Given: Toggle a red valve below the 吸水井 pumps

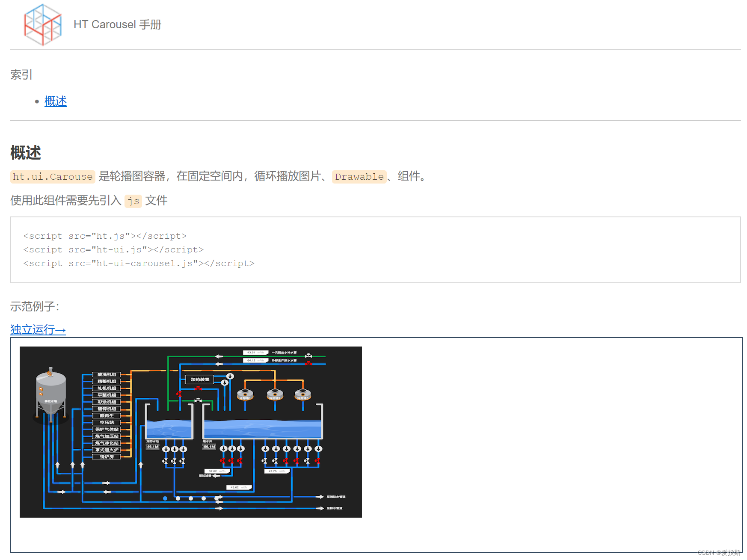Looking at the screenshot, I should tap(223, 461).
